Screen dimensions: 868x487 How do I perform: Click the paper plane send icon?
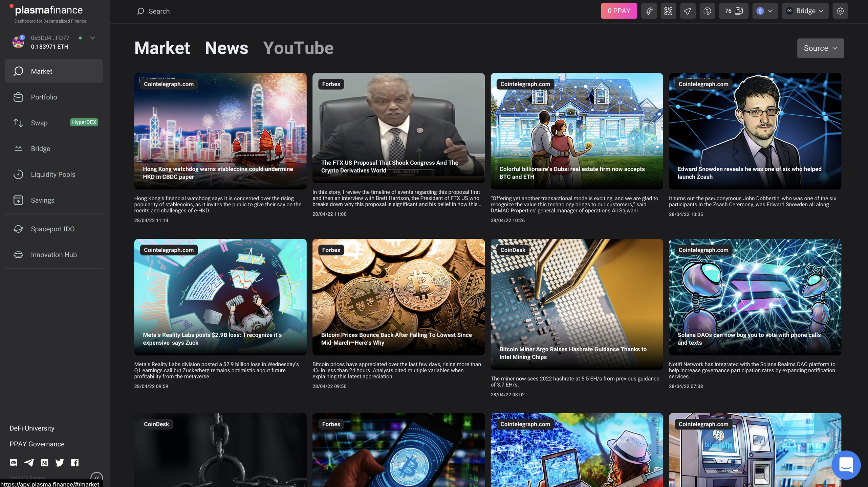point(688,11)
